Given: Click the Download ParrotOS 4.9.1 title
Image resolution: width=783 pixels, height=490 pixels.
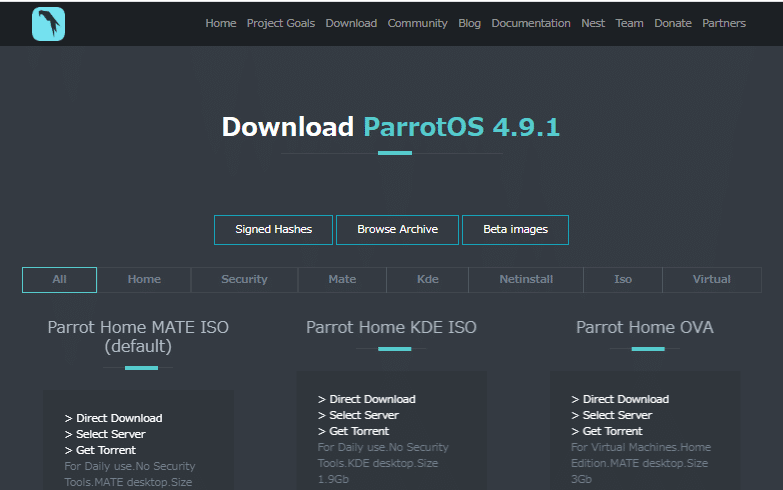Looking at the screenshot, I should [391, 127].
